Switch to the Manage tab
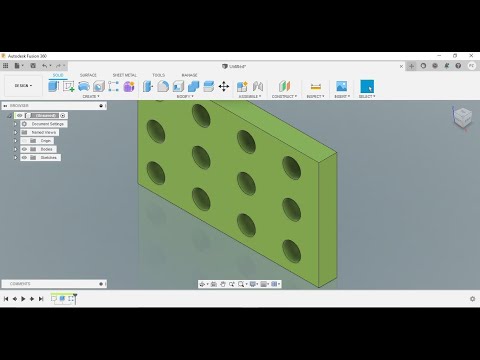Viewport: 480px width, 360px height. [x=189, y=75]
